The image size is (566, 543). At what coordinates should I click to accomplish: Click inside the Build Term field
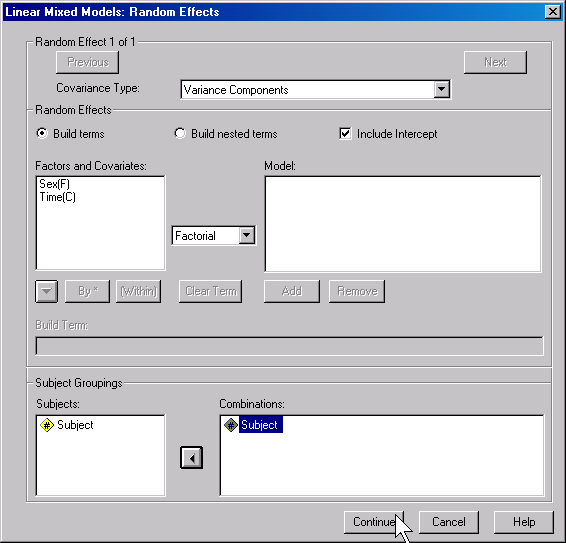coord(289,346)
